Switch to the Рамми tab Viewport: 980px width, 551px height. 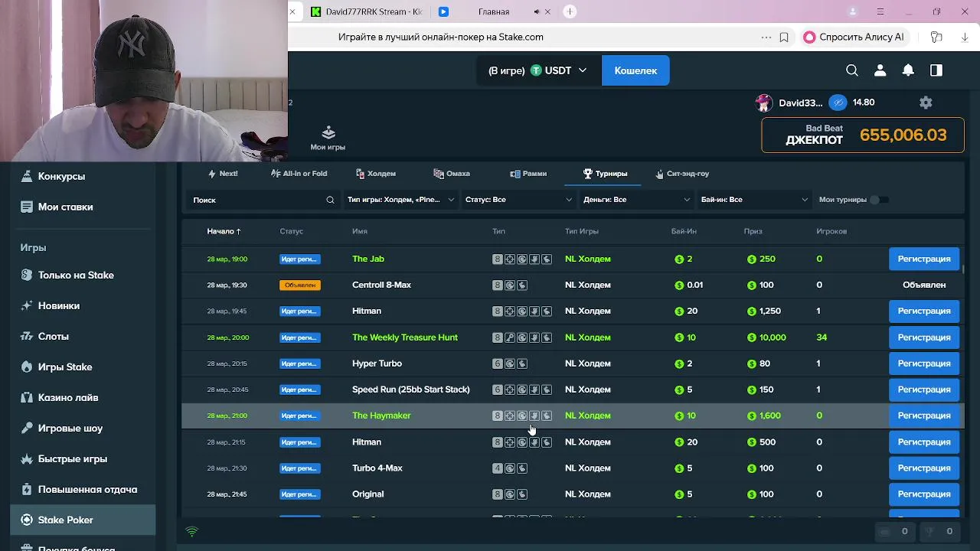(x=528, y=174)
